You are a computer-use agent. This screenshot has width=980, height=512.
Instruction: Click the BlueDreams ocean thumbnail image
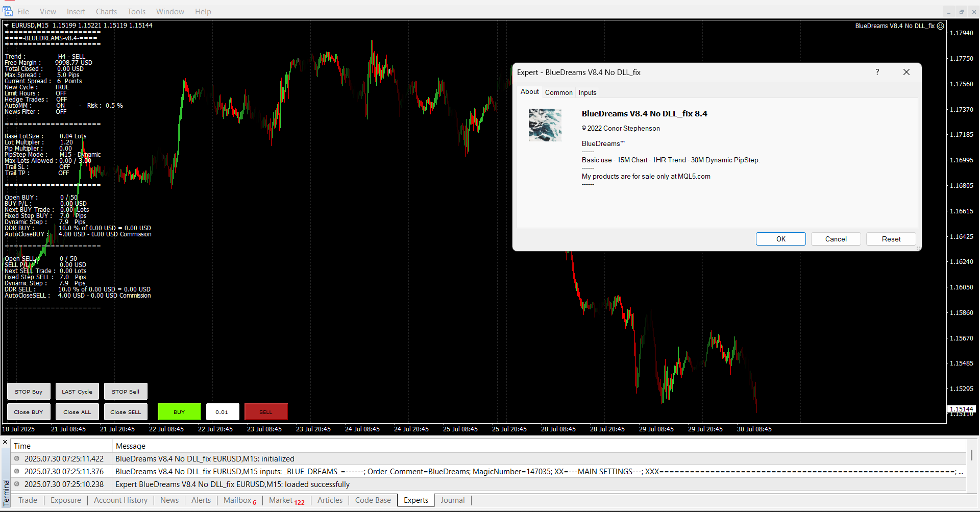tap(545, 125)
